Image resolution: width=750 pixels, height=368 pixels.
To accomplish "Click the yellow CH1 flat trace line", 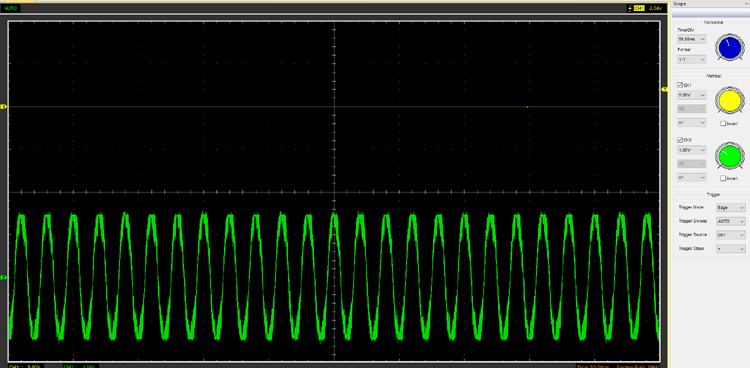I will pos(334,107).
